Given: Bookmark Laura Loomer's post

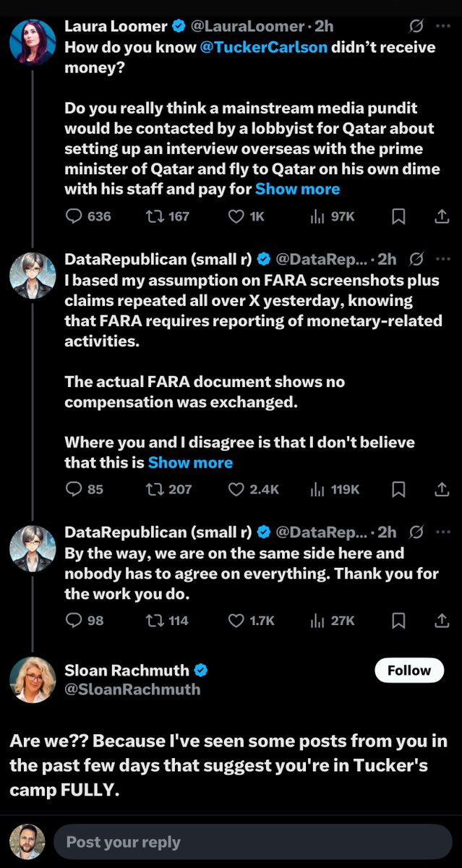Looking at the screenshot, I should (398, 216).
